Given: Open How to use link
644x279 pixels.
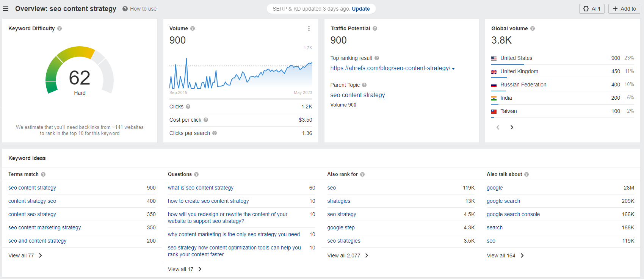Looking at the screenshot, I should 143,9.
